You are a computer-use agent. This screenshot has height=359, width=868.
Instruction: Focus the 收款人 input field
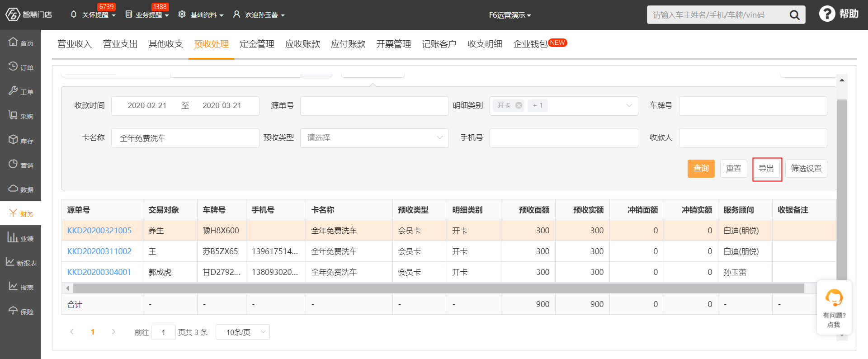click(x=753, y=138)
